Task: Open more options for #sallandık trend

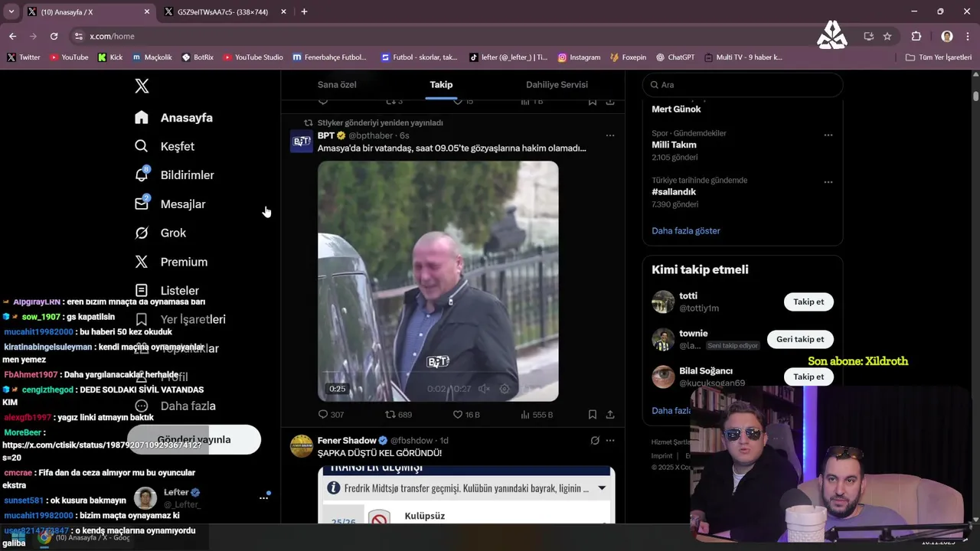Action: (828, 182)
